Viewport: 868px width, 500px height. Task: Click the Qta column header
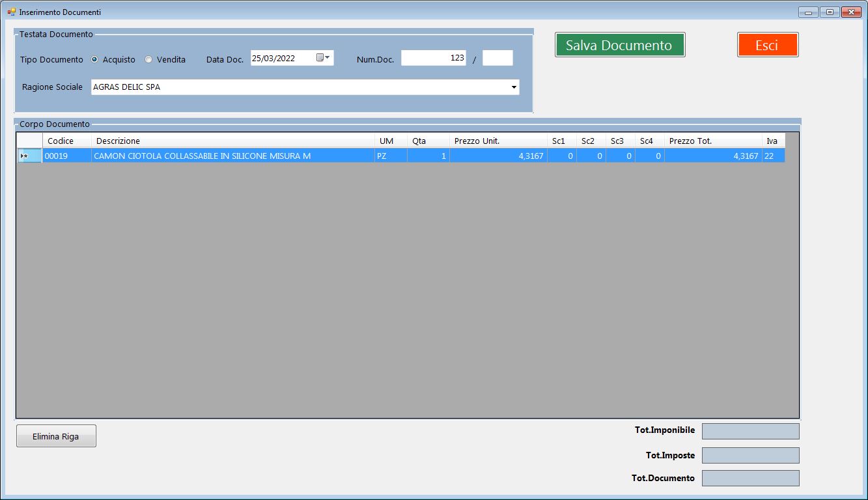[428, 141]
